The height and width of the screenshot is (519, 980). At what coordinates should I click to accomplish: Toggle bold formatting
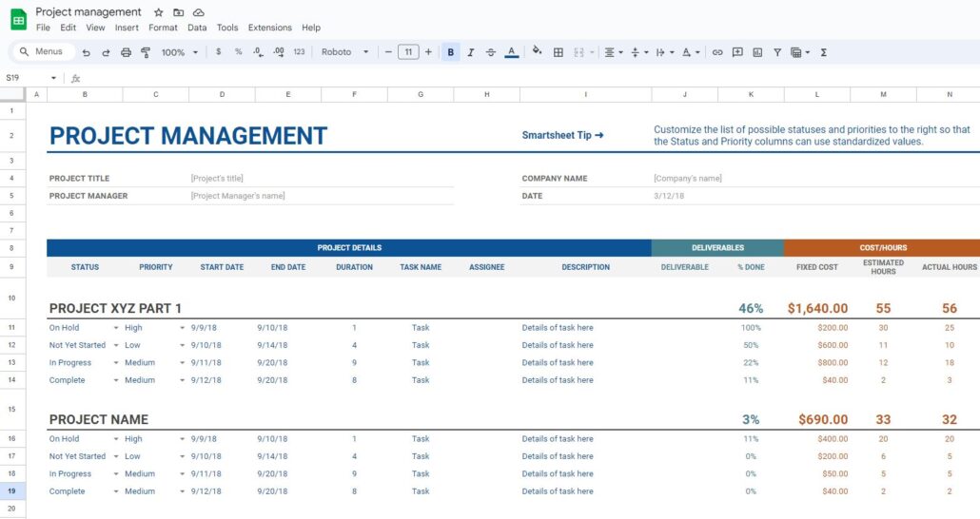tap(451, 52)
